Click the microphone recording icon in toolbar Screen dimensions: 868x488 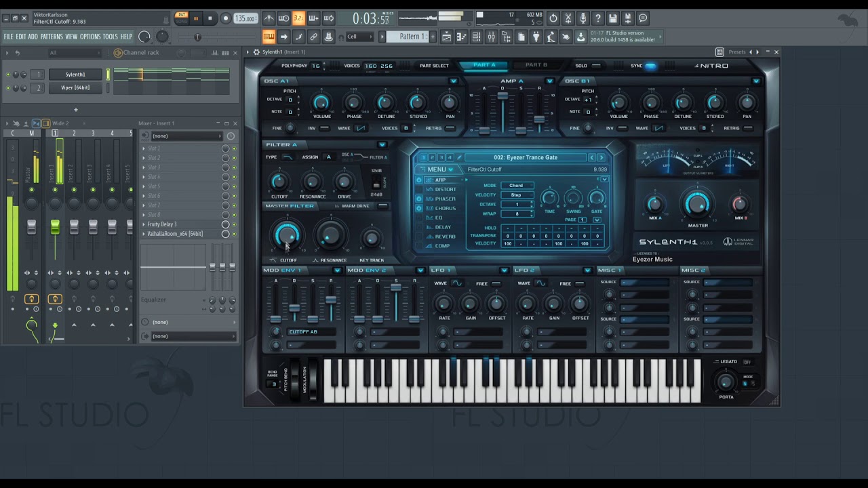583,19
